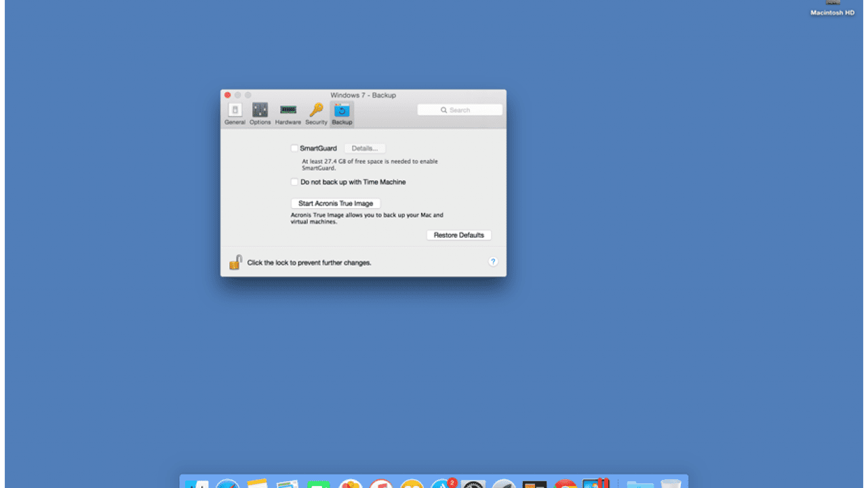Close the Windows 7 - Backup window
Viewport: 868px width, 488px height.
tap(228, 95)
